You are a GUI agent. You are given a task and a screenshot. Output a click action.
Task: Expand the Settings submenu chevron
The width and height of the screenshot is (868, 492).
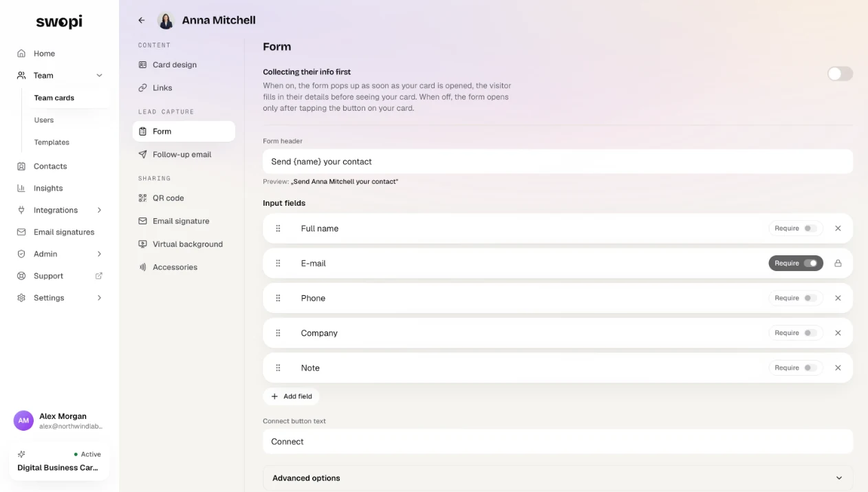[x=99, y=298]
